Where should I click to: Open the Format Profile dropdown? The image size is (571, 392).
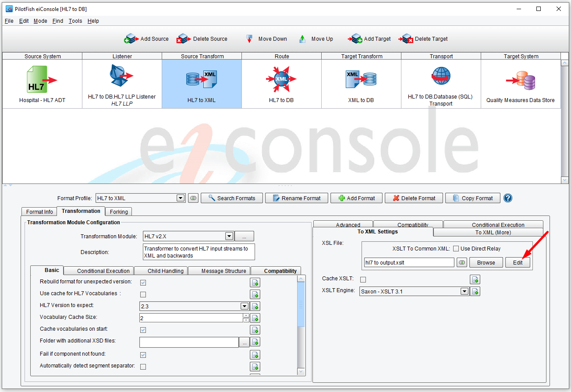(x=181, y=198)
